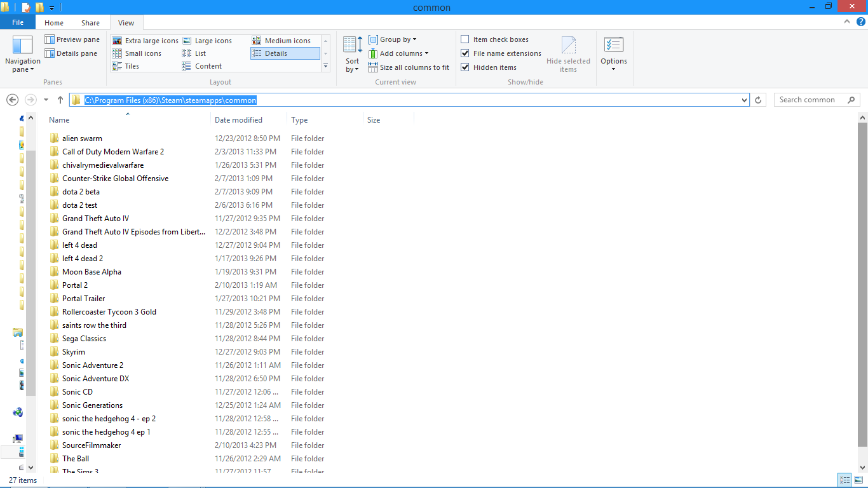The image size is (868, 488).
Task: Open Help with the question mark icon
Action: (x=860, y=22)
